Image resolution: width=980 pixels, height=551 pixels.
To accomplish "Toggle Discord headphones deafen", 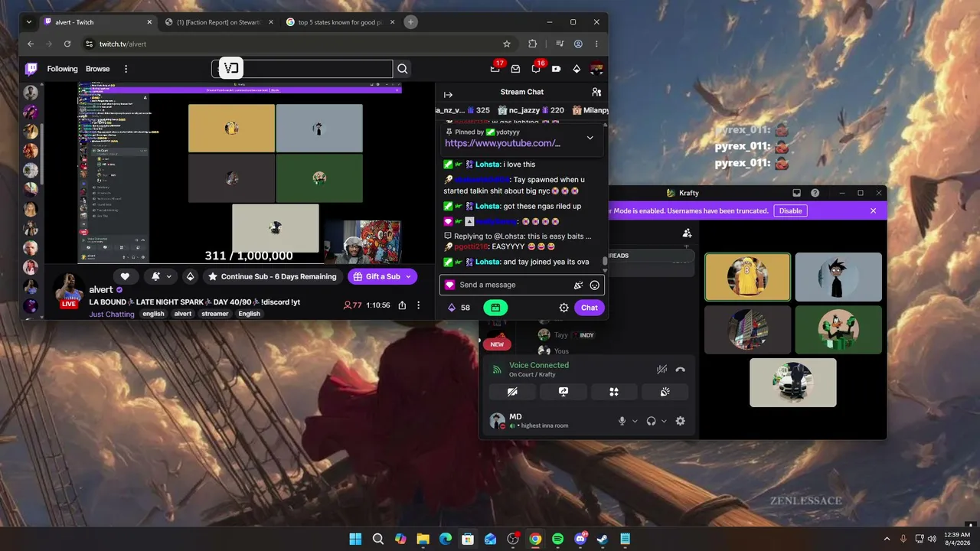I will (651, 421).
